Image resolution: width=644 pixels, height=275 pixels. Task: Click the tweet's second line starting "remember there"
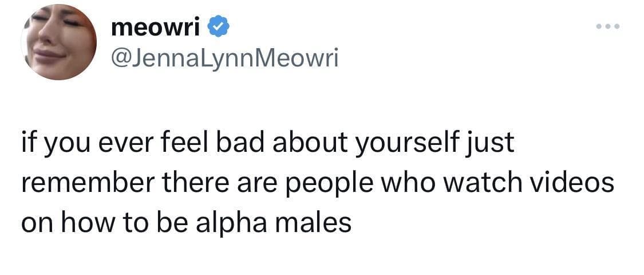click(x=318, y=183)
